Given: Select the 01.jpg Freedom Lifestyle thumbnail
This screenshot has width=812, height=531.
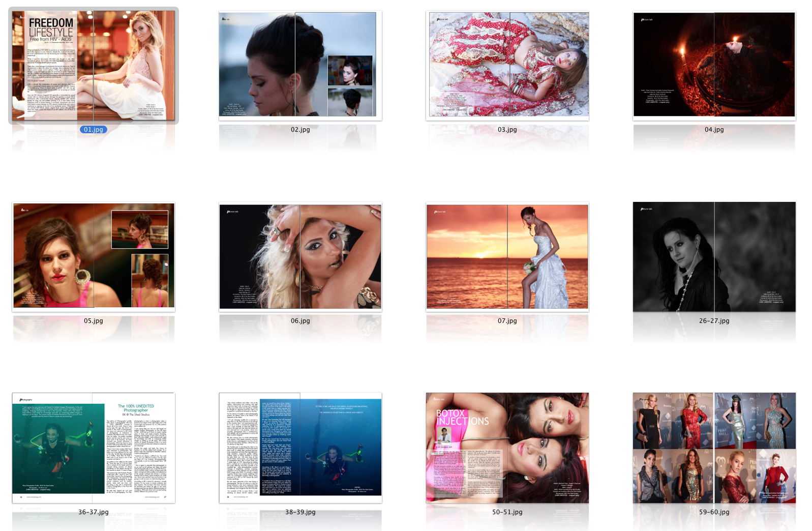Looking at the screenshot, I should click(94, 66).
